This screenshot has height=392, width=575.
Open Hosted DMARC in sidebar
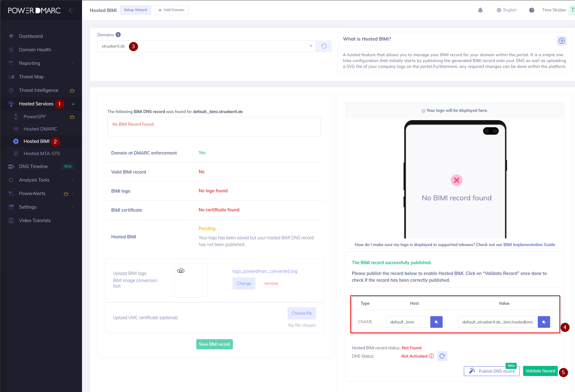click(x=40, y=129)
